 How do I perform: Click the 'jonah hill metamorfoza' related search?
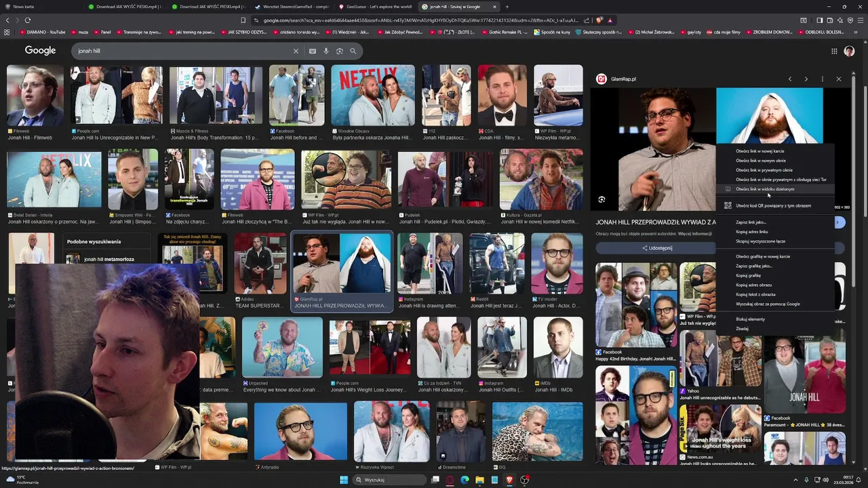pos(108,259)
